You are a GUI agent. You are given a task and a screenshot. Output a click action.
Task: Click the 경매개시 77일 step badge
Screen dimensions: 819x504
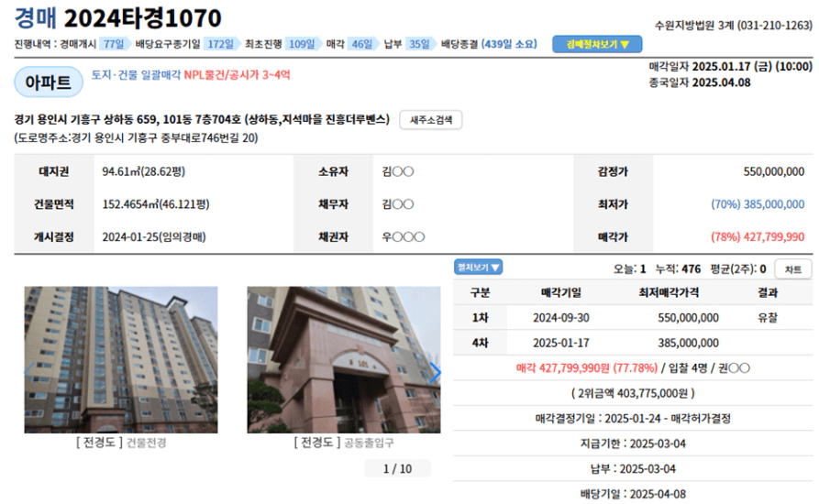(x=115, y=44)
